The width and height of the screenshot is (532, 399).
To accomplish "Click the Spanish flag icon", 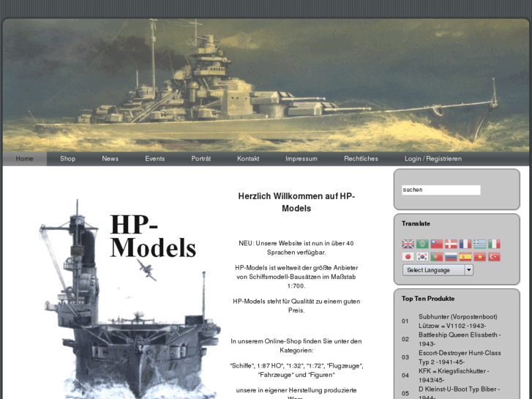I will 465,257.
